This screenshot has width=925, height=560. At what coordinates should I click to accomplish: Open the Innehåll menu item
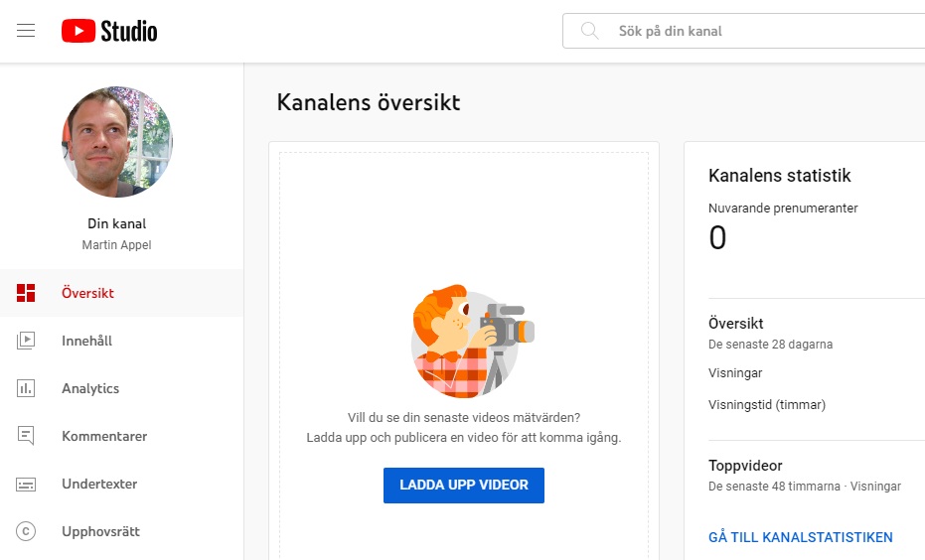tap(86, 341)
